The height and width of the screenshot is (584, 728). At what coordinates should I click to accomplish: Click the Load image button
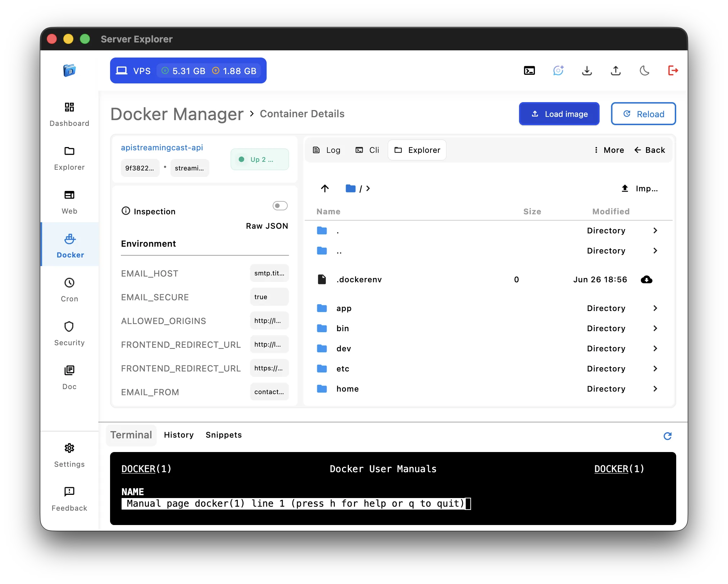[559, 114]
